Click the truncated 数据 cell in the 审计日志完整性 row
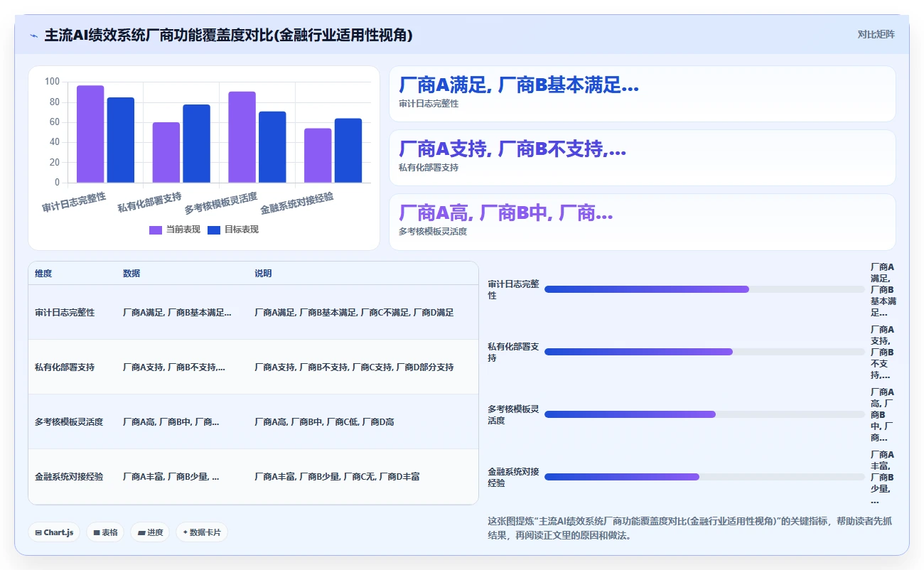 (177, 313)
